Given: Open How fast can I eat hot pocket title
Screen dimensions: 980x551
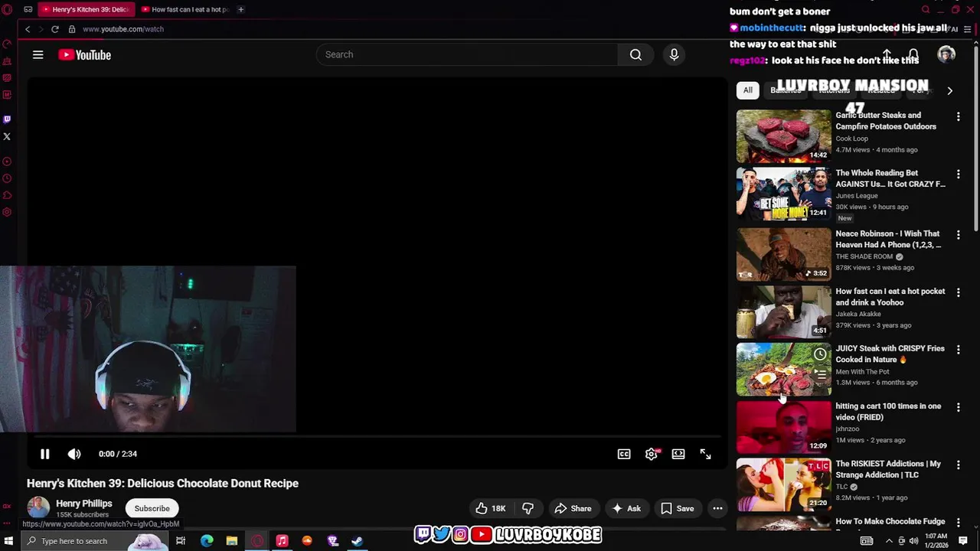Looking at the screenshot, I should pyautogui.click(x=890, y=297).
